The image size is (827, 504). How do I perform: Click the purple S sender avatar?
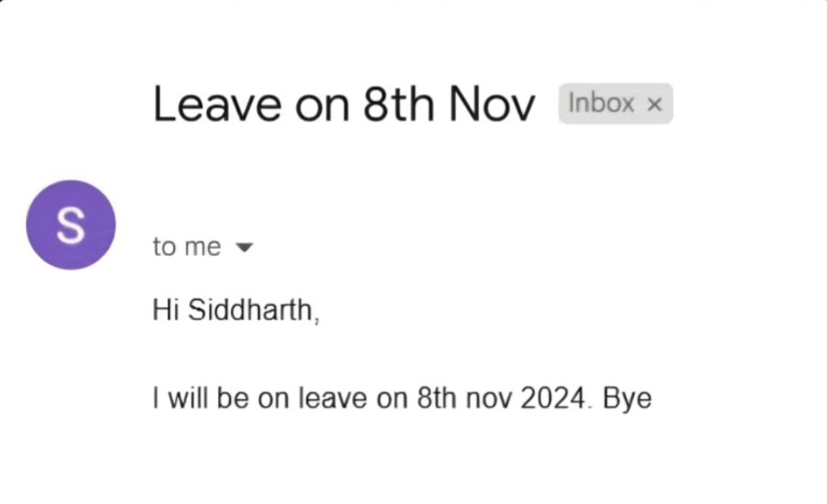point(71,225)
